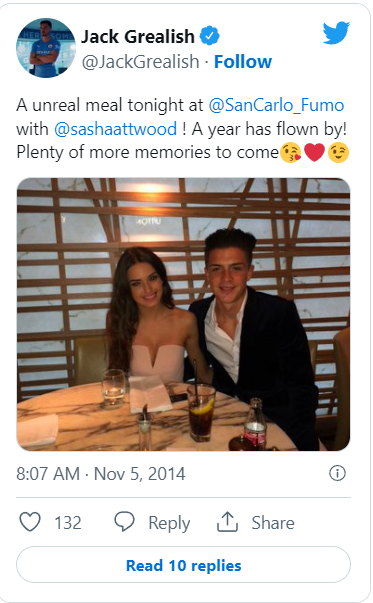Open the Twitter bird logo
Viewport: 373px width, 603px height.
pyautogui.click(x=336, y=33)
